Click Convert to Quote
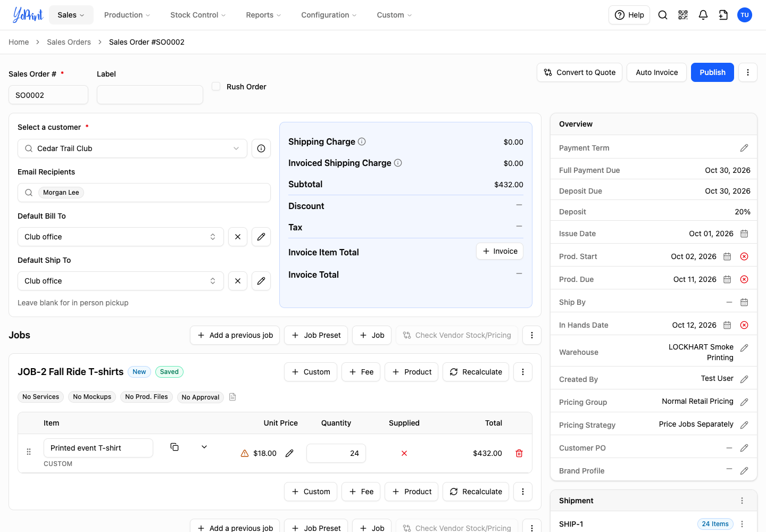This screenshot has width=766, height=532. 579,72
